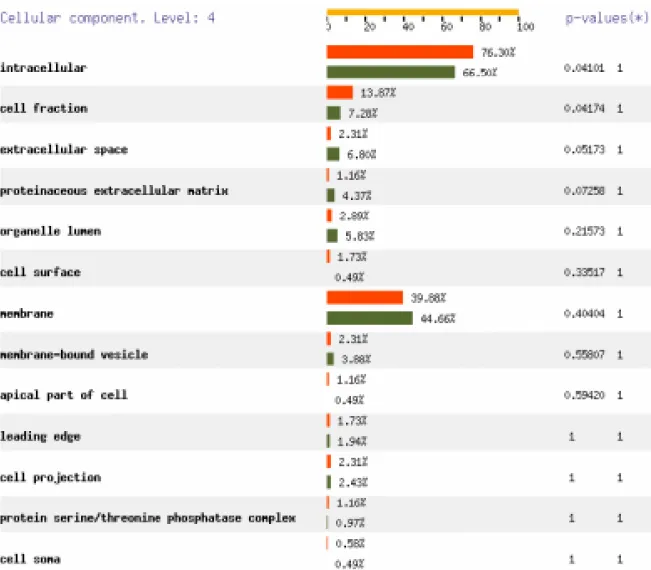Select the "proteinaceous extracellular matrix" label
651x570 pixels.
pyautogui.click(x=114, y=191)
